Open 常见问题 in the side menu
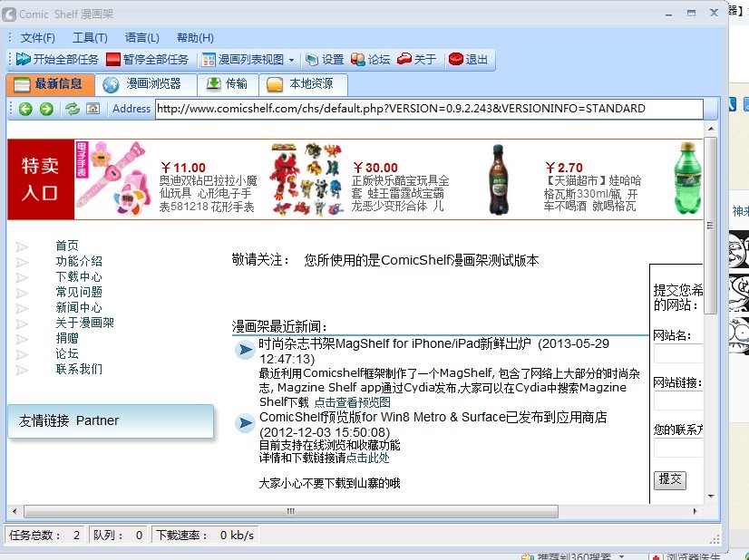Image resolution: width=749 pixels, height=560 pixels. click(79, 292)
